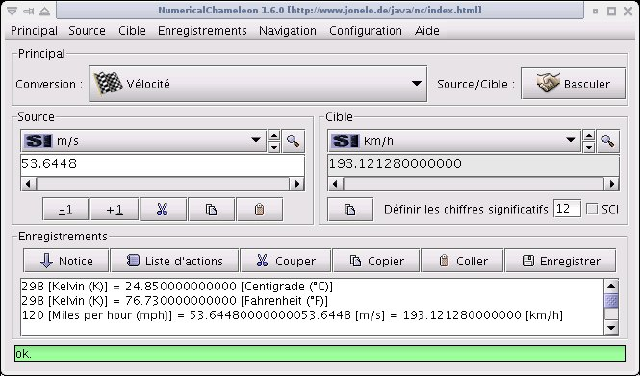Click the green ok status bar
This screenshot has width=640, height=376.
coord(320,354)
